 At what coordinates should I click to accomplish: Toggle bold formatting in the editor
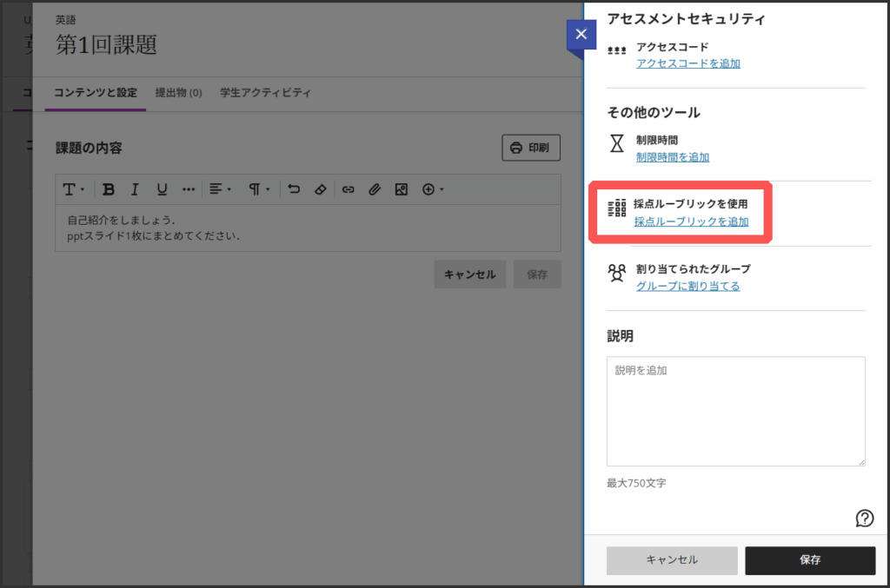click(x=109, y=189)
